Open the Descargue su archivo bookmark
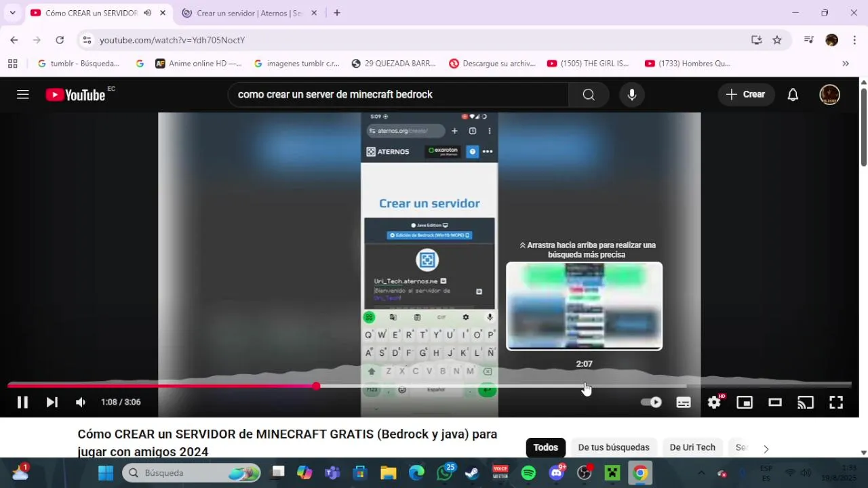 coord(492,64)
